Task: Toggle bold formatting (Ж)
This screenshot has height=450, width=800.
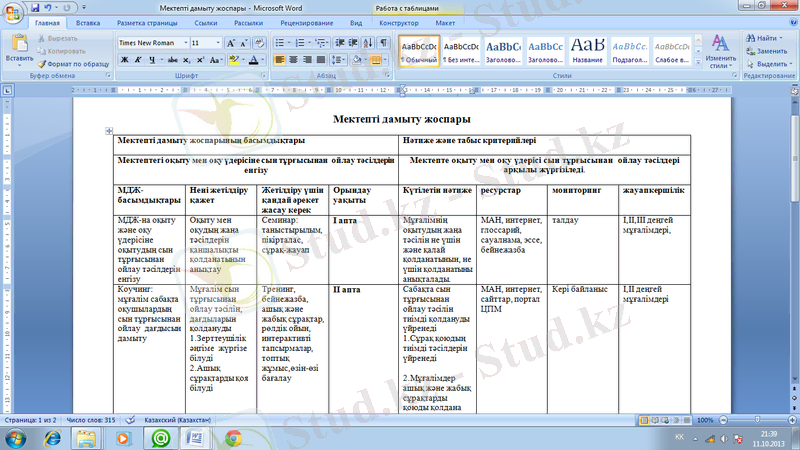Action: point(125,60)
